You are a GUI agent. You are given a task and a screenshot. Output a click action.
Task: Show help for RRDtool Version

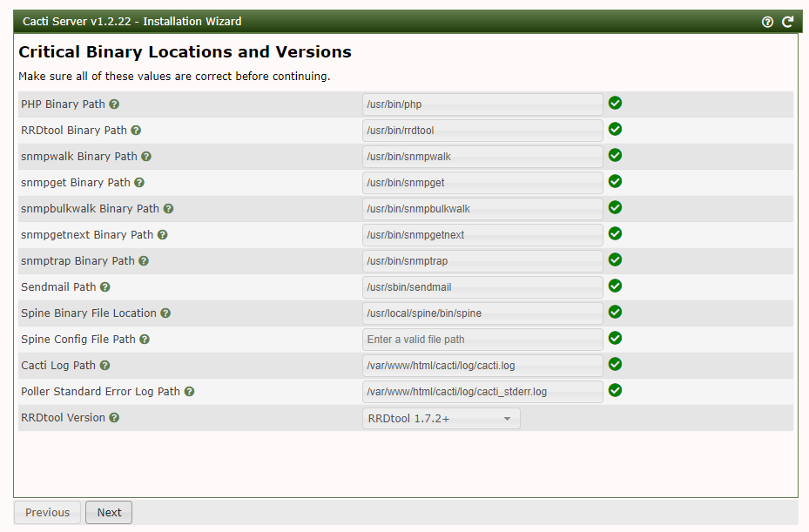(114, 418)
